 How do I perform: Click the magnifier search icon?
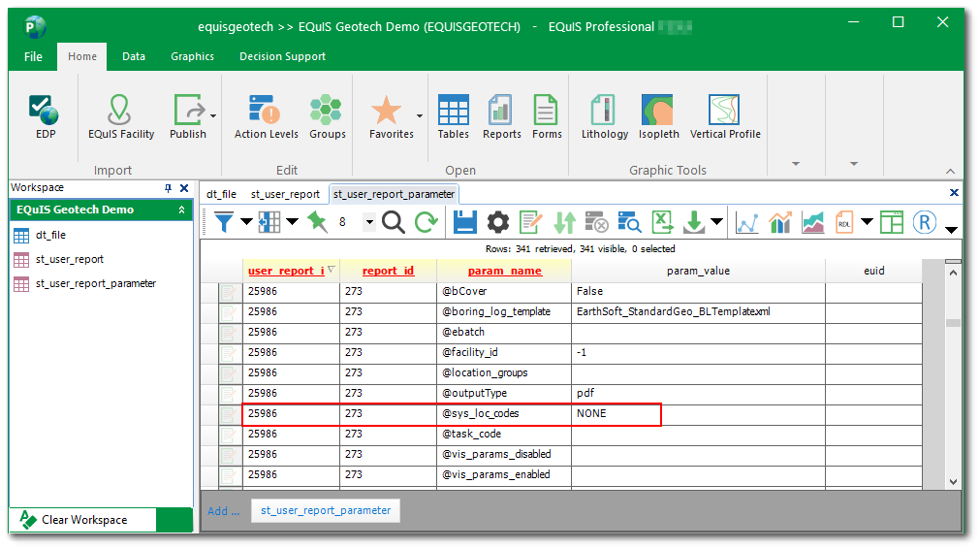click(394, 222)
